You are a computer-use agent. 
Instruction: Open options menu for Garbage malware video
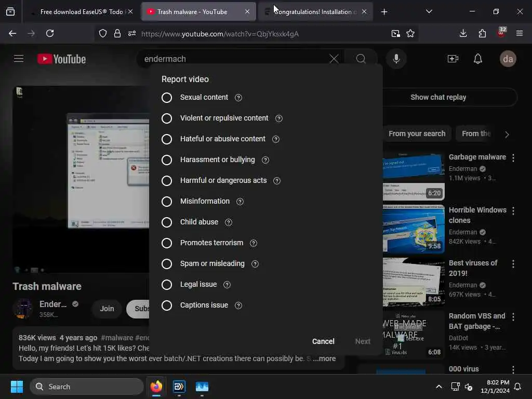513,158
